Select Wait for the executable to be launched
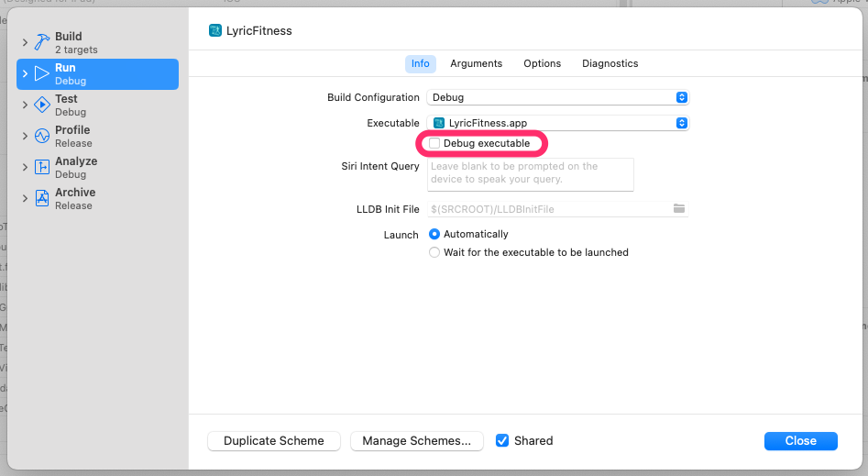This screenshot has height=476, width=868. [434, 253]
